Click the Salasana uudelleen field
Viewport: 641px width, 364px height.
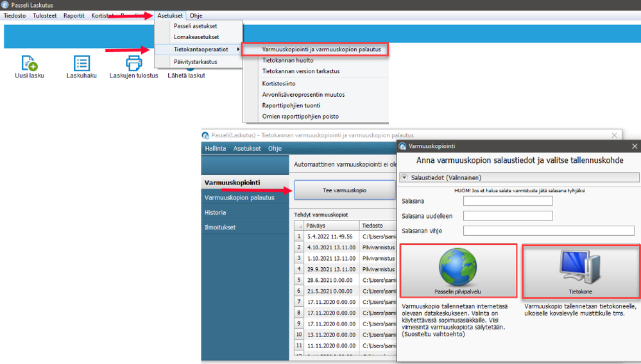508,216
